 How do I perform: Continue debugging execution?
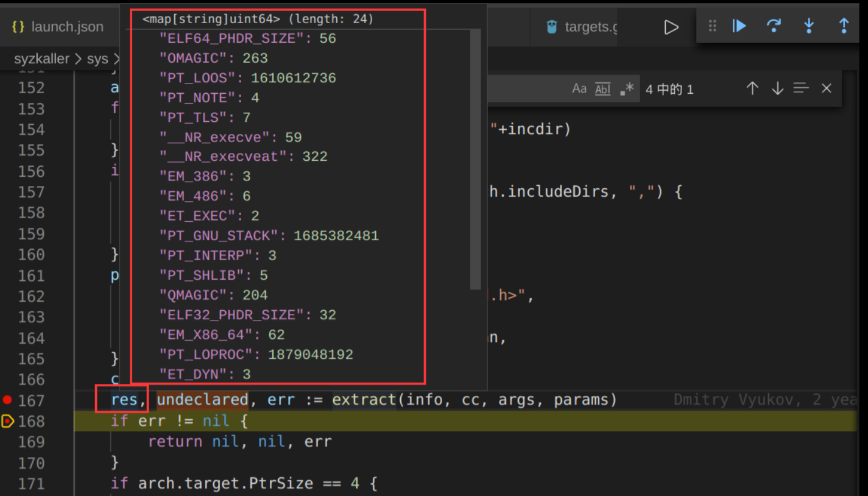click(x=739, y=26)
